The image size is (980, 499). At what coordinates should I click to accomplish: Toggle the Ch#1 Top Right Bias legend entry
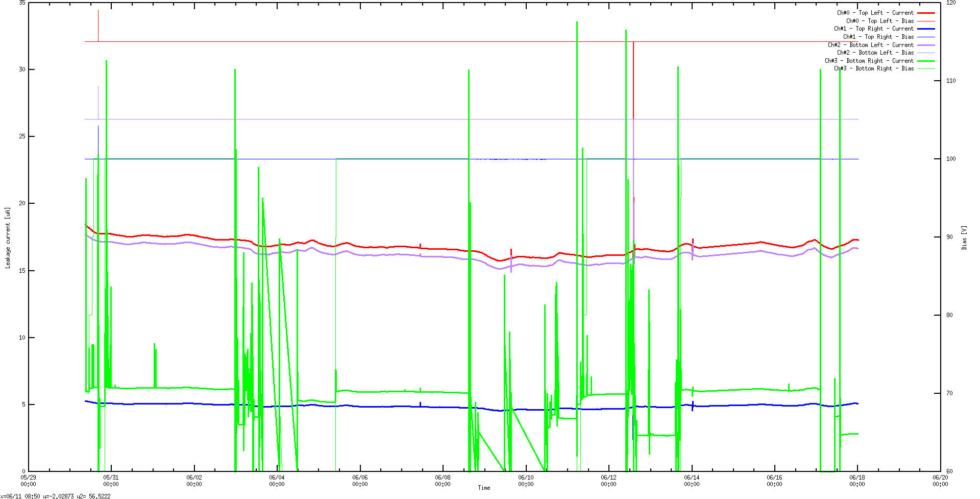878,37
